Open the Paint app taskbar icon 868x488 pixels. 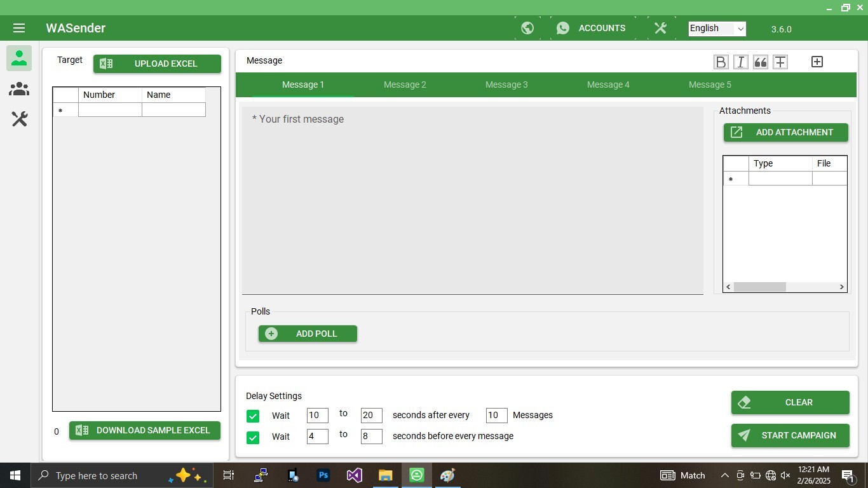click(448, 475)
